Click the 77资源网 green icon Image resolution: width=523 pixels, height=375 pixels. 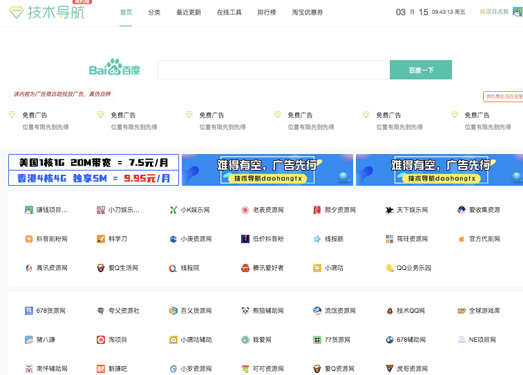click(x=317, y=340)
